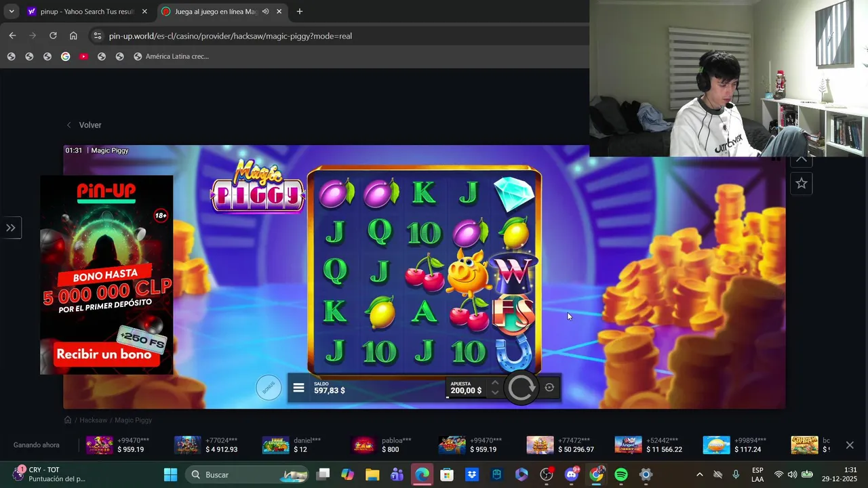Open +77024*** $ 4 912.93 winner entry
Screen dimensions: 868x488
(206, 445)
